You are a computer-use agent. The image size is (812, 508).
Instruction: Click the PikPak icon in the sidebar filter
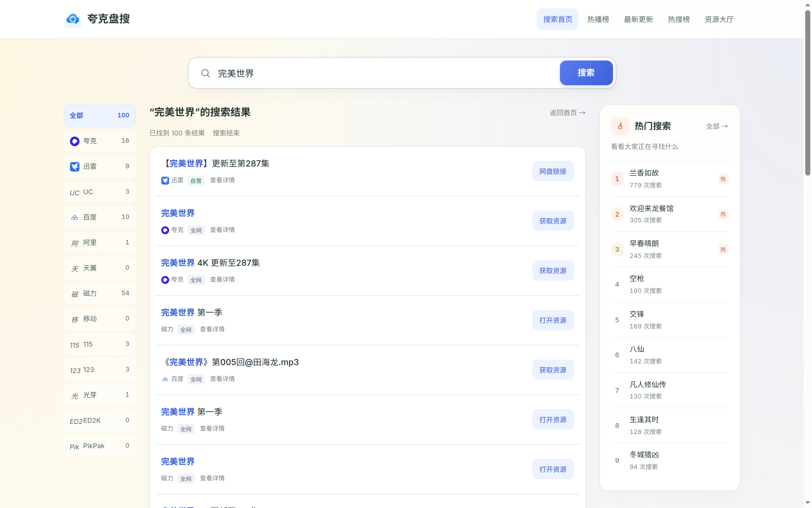pos(74,446)
